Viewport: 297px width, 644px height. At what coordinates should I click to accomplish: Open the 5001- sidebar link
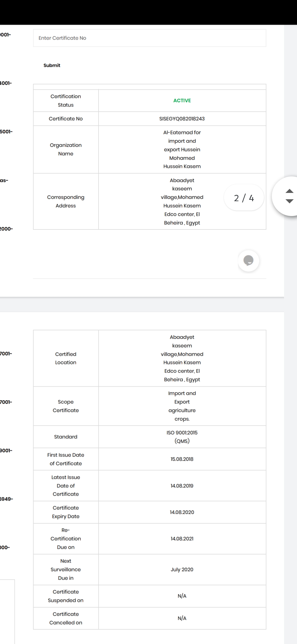[6, 132]
